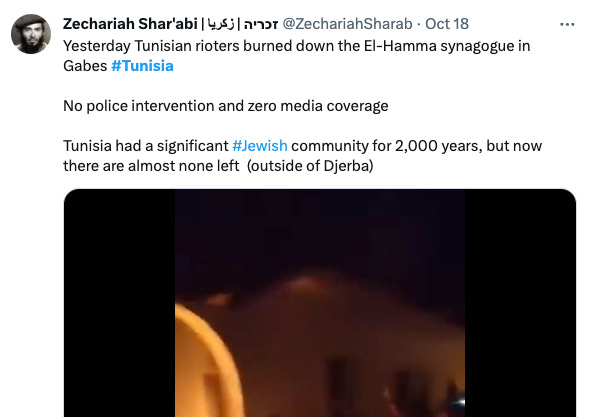Click the Hebrew name portion of display name
This screenshot has height=417, width=590.
(260, 24)
